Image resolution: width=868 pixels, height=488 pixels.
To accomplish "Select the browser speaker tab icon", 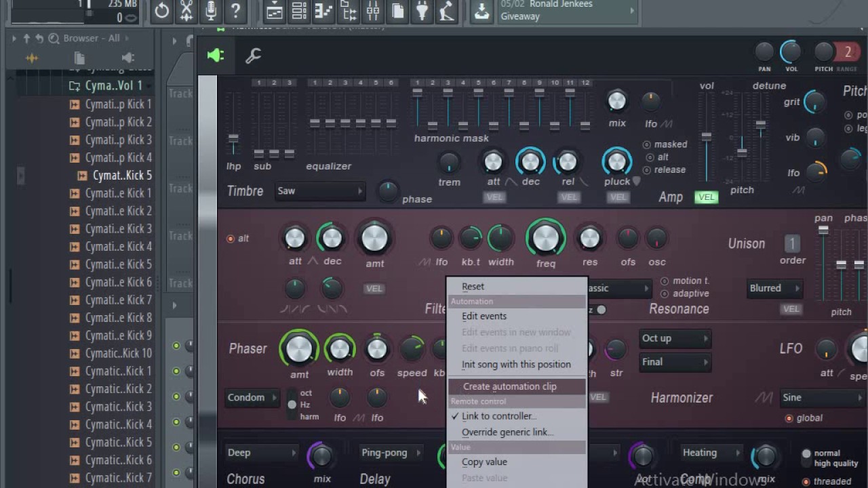I will point(127,58).
